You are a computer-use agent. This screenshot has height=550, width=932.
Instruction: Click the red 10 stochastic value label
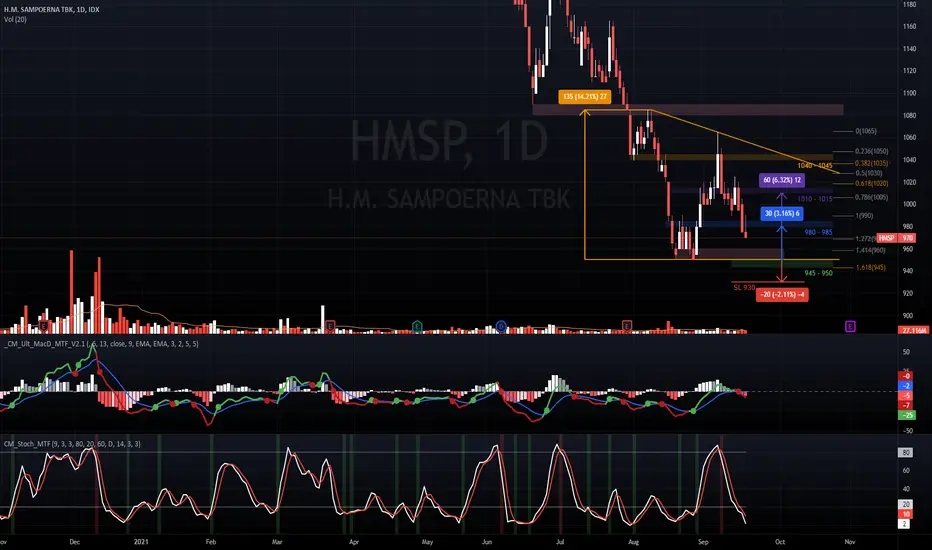906,514
